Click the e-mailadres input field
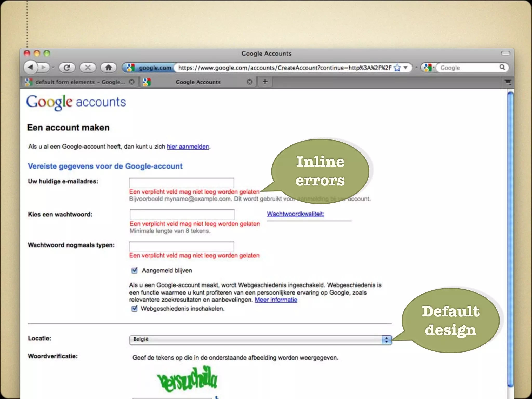Screen dimensions: 532x399 [182, 183]
